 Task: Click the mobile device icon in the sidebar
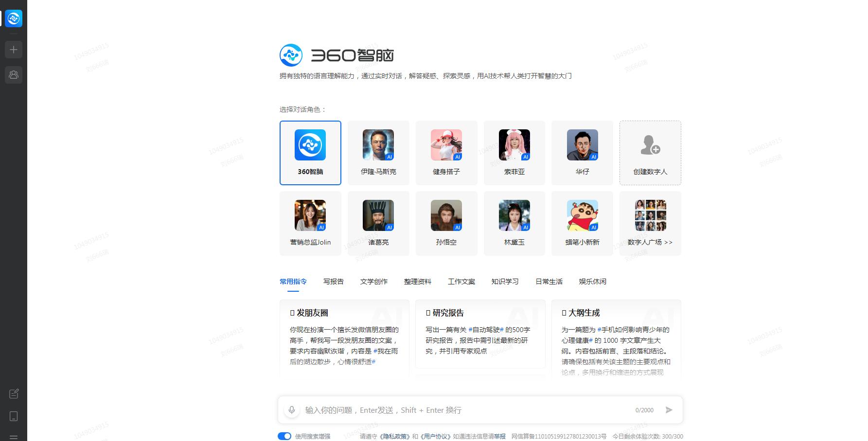[x=14, y=416]
